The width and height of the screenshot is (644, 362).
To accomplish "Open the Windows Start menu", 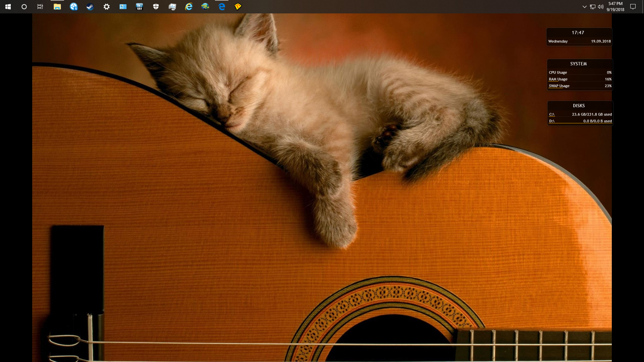I will pos(8,7).
